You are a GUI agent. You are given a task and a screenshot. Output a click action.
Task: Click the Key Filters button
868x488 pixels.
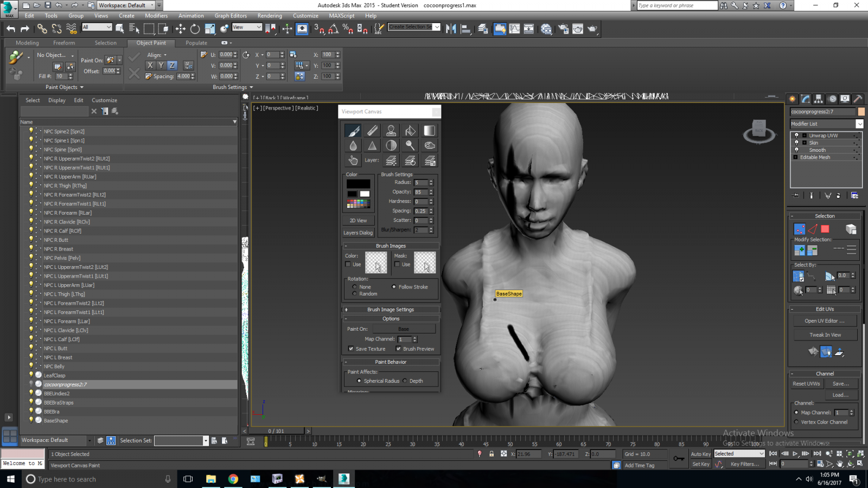(x=744, y=464)
